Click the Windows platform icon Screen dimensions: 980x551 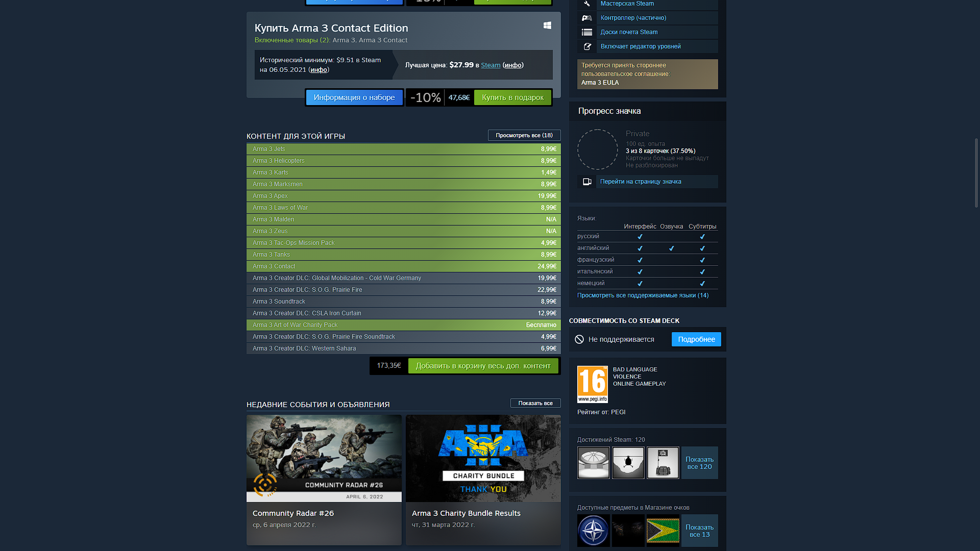click(547, 26)
